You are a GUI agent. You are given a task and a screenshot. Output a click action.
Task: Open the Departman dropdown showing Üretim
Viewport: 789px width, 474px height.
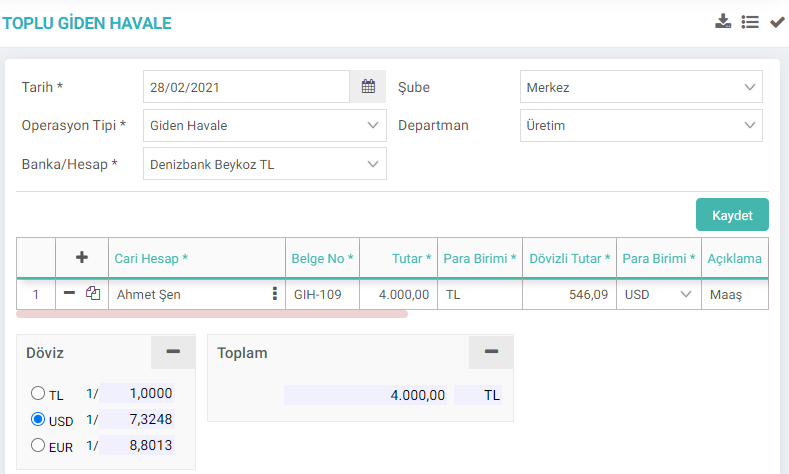tap(641, 125)
